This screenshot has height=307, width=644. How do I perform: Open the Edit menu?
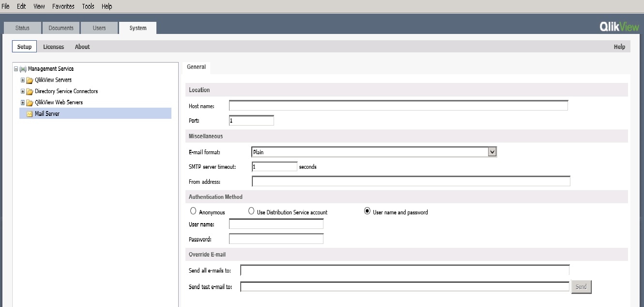point(21,6)
